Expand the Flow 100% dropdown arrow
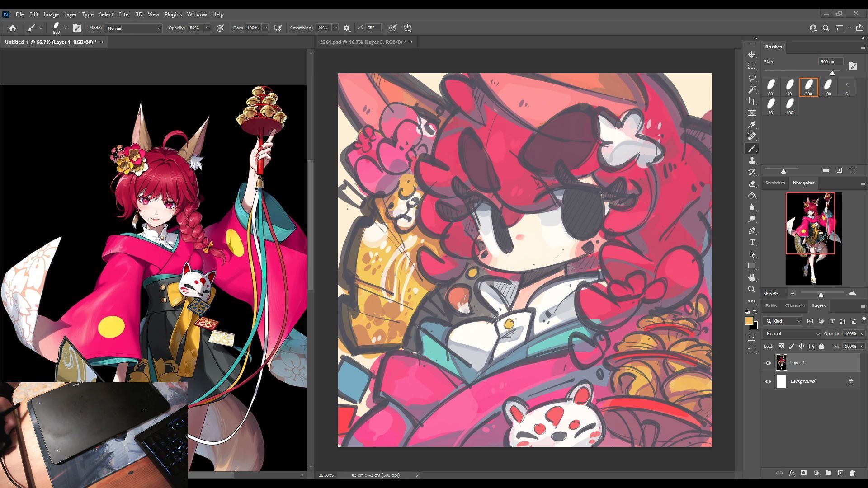 click(x=265, y=28)
